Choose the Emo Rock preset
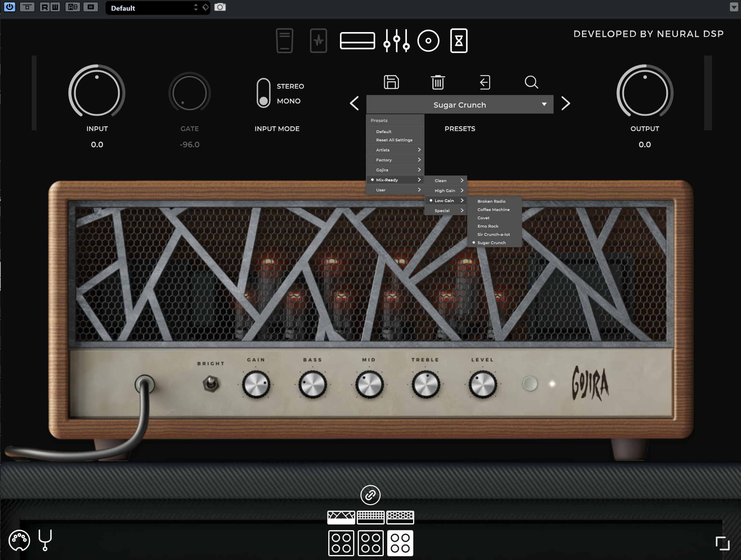The width and height of the screenshot is (741, 560). pyautogui.click(x=488, y=226)
